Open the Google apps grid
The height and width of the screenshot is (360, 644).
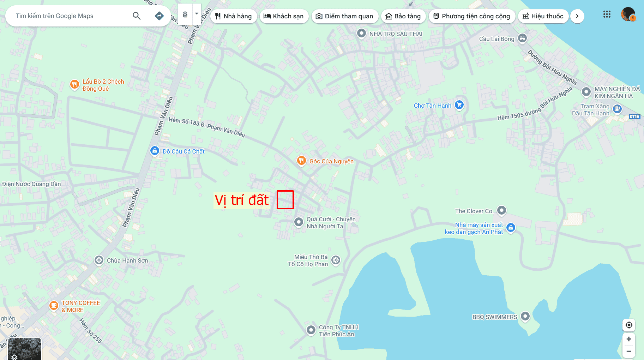click(x=607, y=14)
